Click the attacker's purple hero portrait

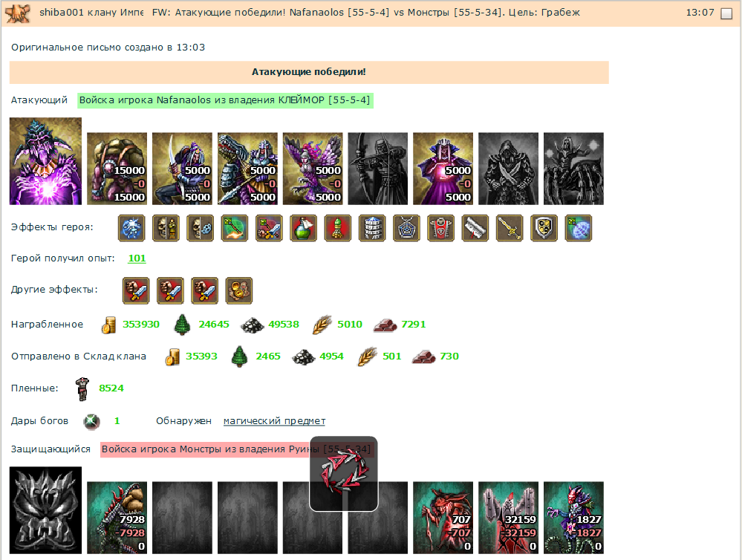(45, 161)
